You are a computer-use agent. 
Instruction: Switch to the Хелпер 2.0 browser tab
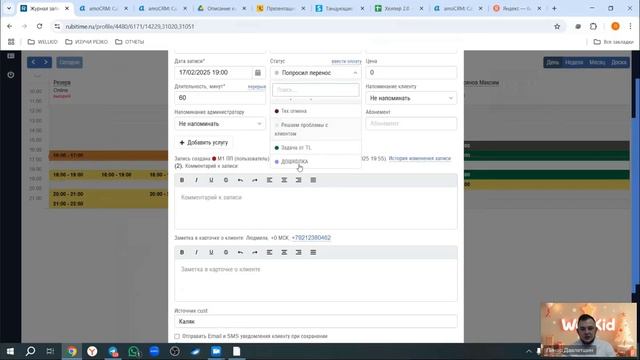tap(399, 8)
